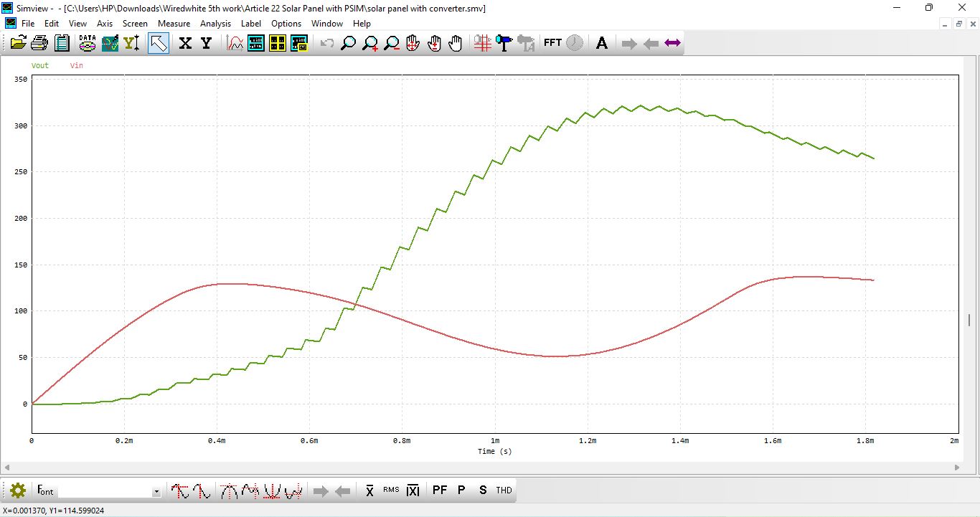Click the printer icon in the toolbar
The width and height of the screenshot is (980, 517).
(x=39, y=43)
